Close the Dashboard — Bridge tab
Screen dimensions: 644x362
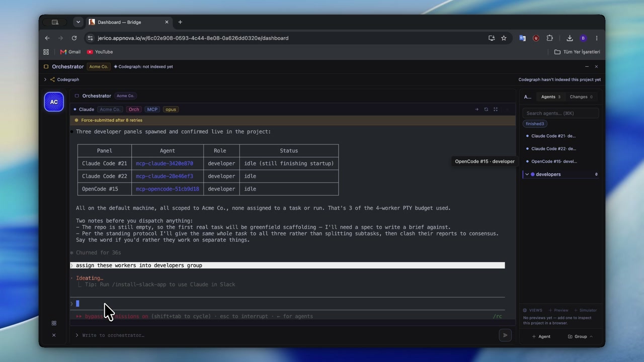coord(167,22)
